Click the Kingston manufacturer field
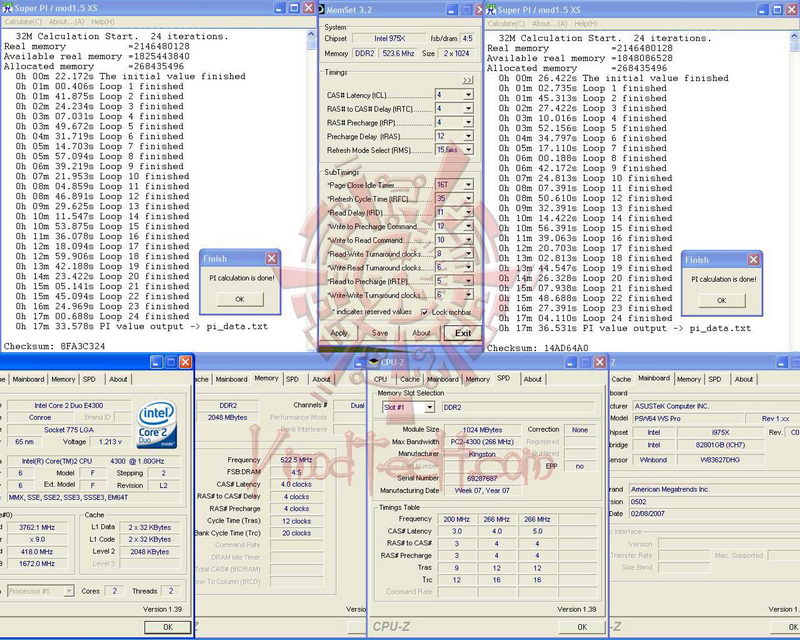Screen dimensions: 800x640 coord(482,454)
